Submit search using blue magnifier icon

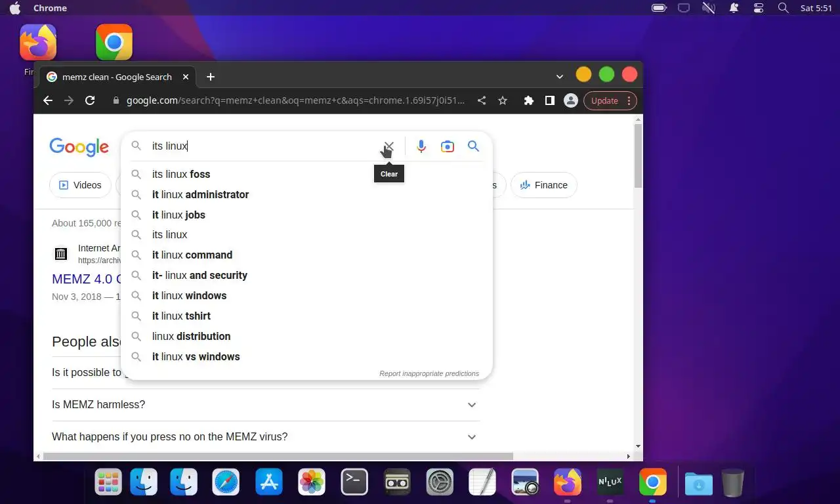tap(473, 146)
